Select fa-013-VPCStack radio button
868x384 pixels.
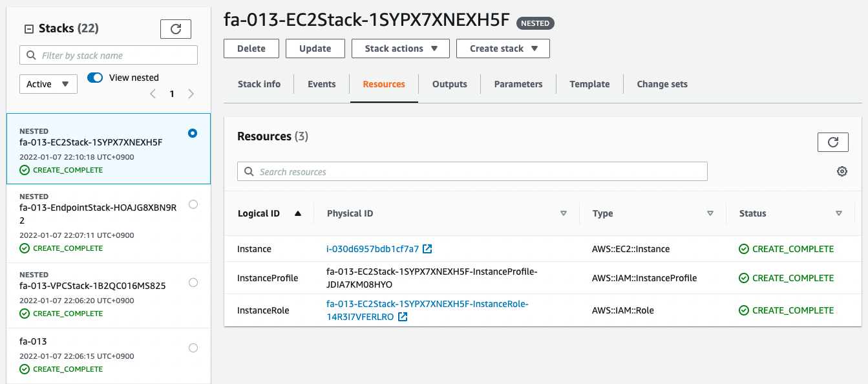pyautogui.click(x=193, y=283)
